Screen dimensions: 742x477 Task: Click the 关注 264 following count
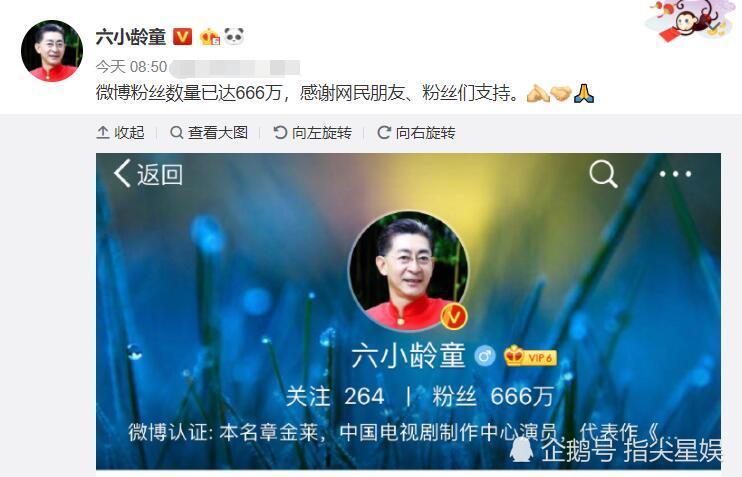click(335, 396)
